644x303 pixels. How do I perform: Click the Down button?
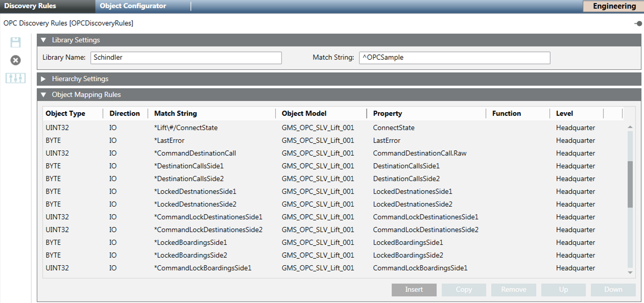(x=613, y=290)
